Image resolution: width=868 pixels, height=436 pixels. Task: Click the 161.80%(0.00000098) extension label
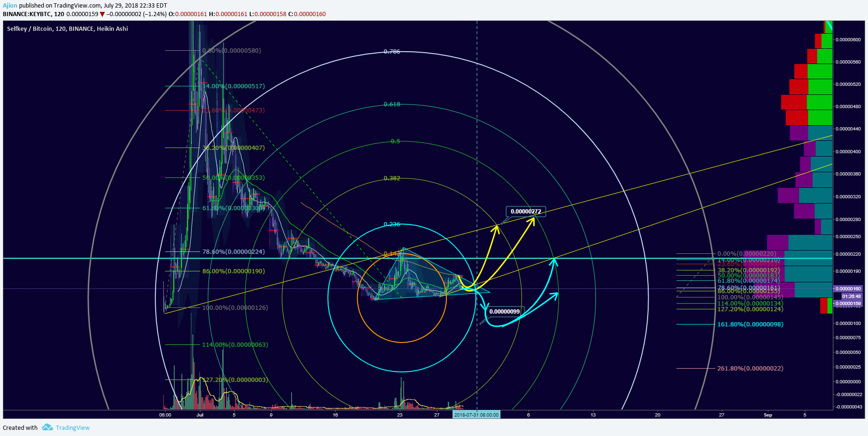[750, 325]
